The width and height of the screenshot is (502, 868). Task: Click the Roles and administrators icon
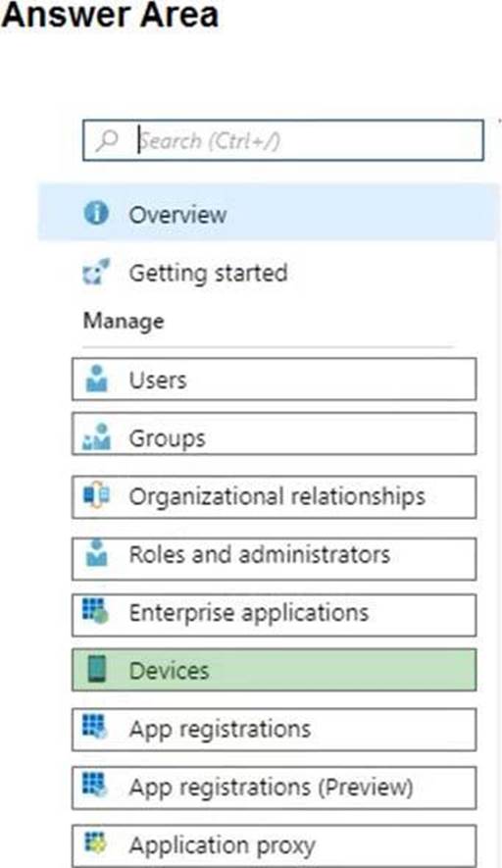click(x=97, y=553)
